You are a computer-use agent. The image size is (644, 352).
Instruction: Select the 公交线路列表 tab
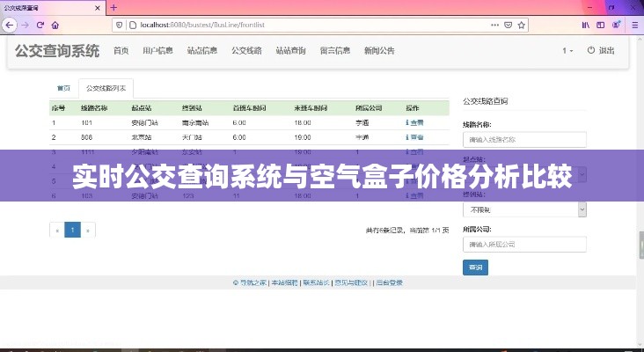coord(106,89)
